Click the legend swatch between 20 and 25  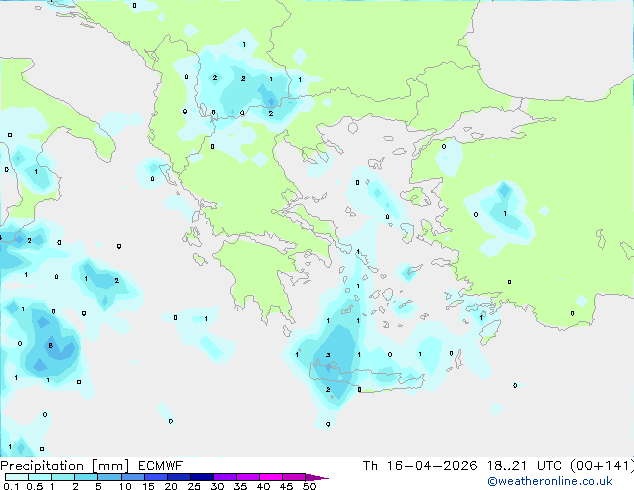[x=179, y=477]
